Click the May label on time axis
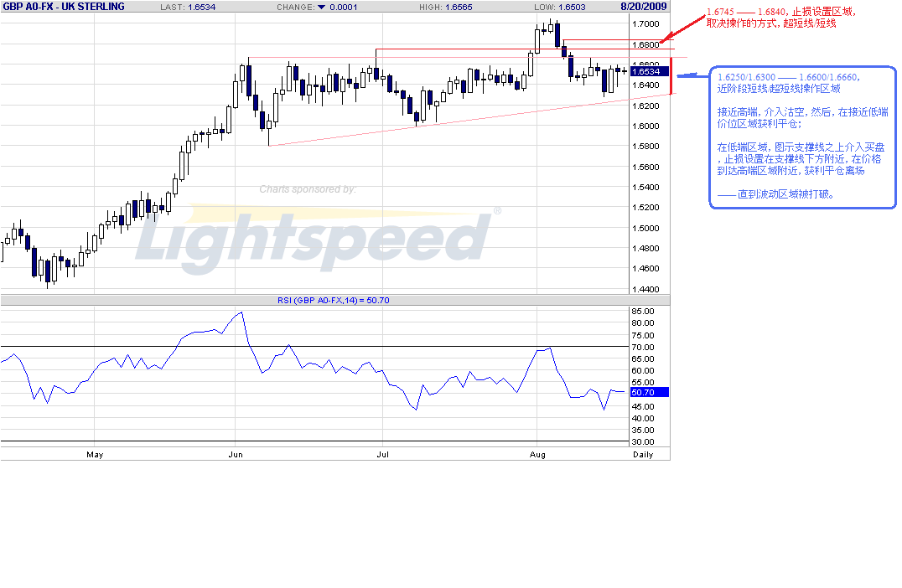Screen dimensions: 902x588 pos(95,455)
